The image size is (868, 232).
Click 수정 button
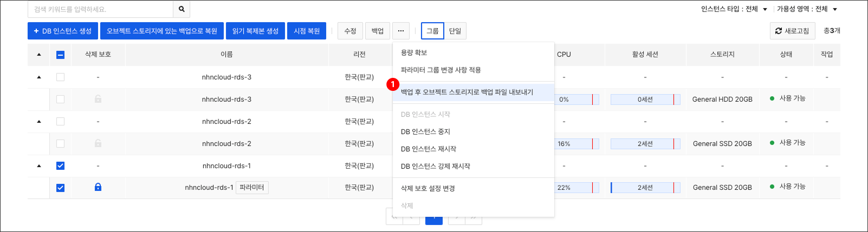[350, 31]
